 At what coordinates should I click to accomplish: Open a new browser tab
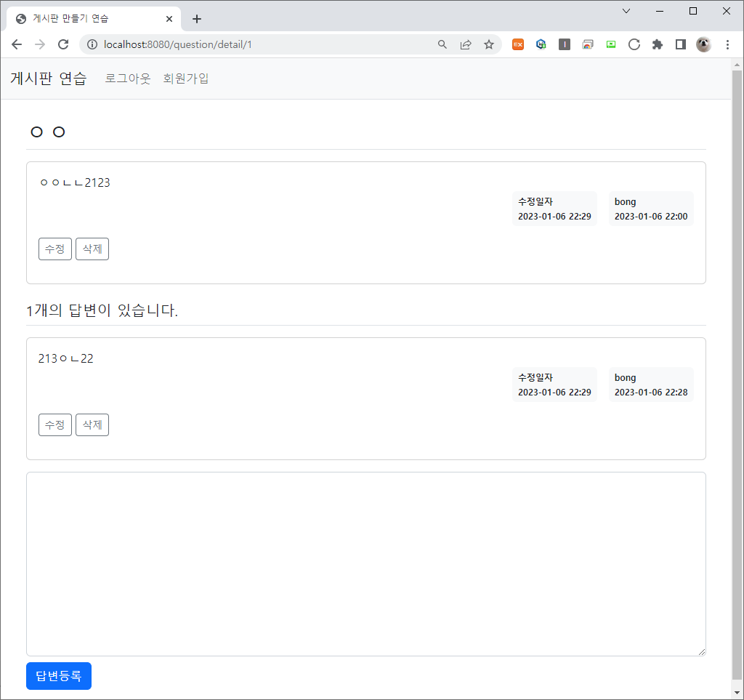pos(197,19)
